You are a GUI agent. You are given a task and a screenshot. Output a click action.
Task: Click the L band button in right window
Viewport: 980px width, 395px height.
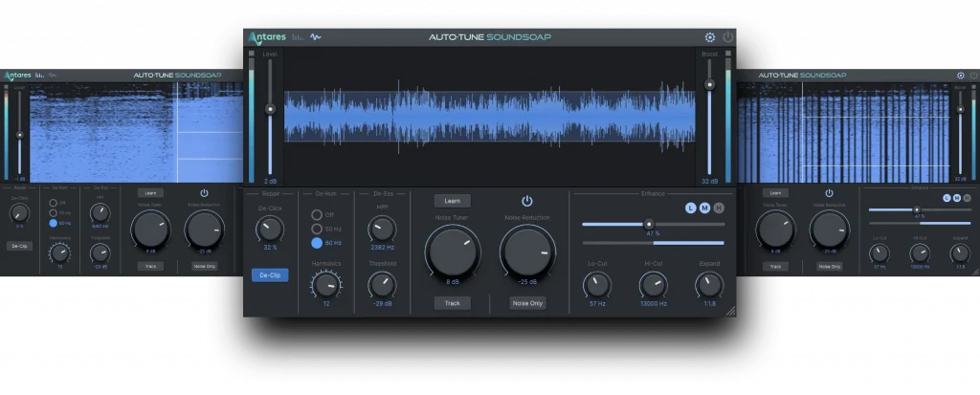(x=947, y=198)
